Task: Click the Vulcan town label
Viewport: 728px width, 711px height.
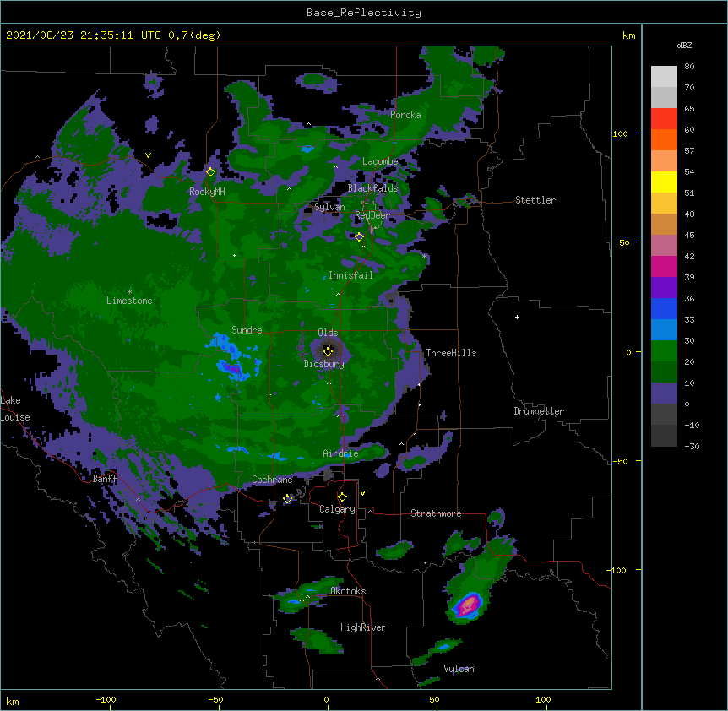Action: 459,669
